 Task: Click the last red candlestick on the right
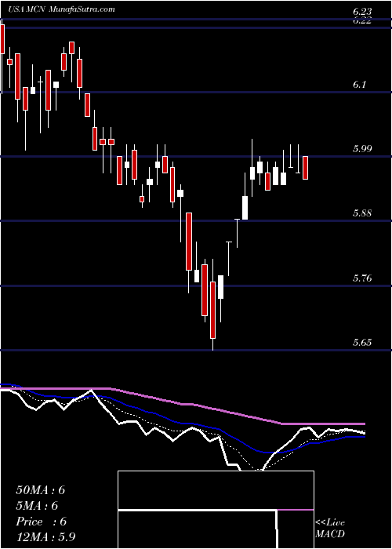point(305,168)
